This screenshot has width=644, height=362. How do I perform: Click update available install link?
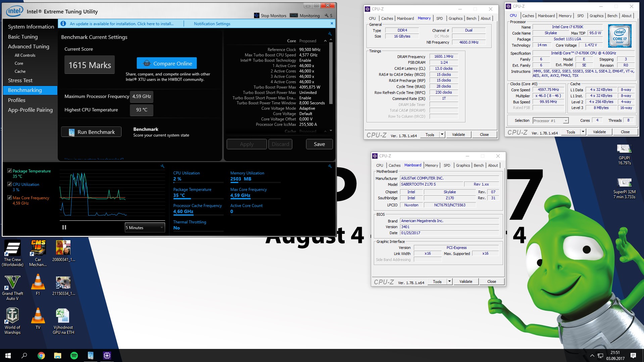pos(121,24)
